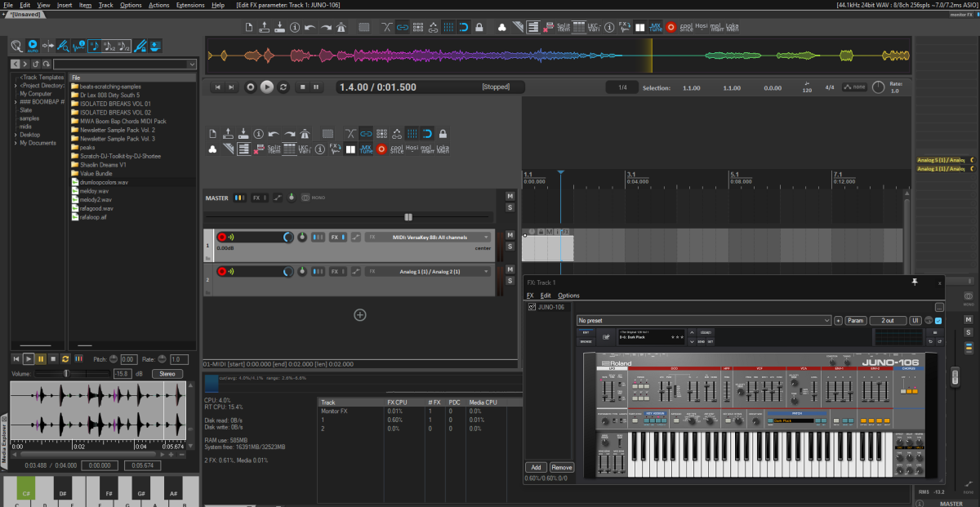Click Media Explorer back navigation arrow
Image resolution: width=980 pixels, height=507 pixels.
(x=16, y=64)
